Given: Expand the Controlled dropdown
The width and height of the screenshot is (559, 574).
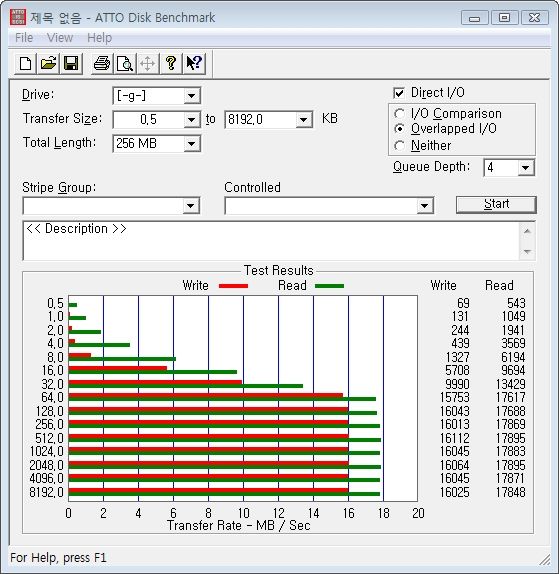Looking at the screenshot, I should 425,206.
